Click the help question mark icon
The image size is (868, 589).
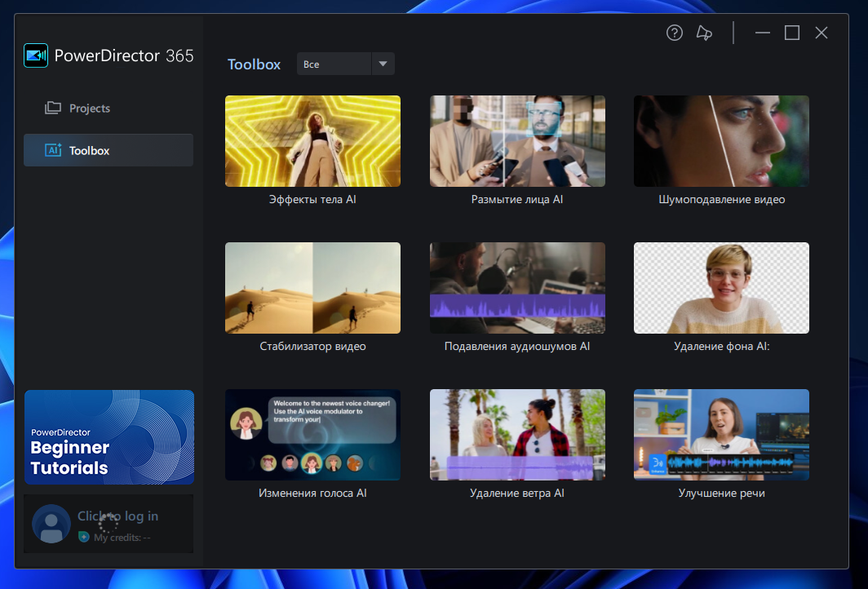tap(675, 33)
